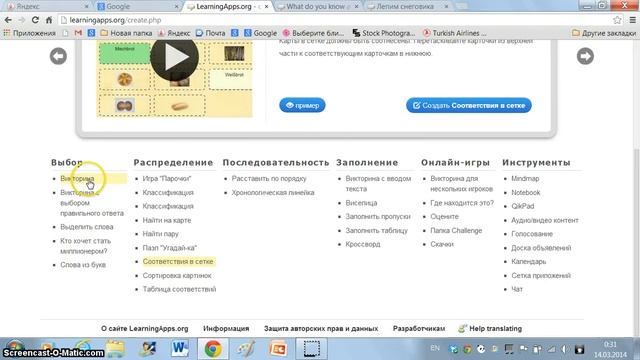Image resolution: width=640 pixels, height=360 pixels.
Task: Open the Слова из букв template
Action: click(83, 265)
